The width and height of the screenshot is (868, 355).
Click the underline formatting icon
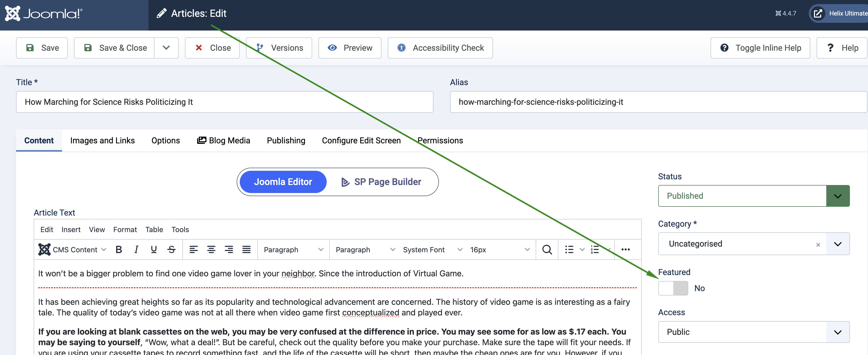[154, 249]
